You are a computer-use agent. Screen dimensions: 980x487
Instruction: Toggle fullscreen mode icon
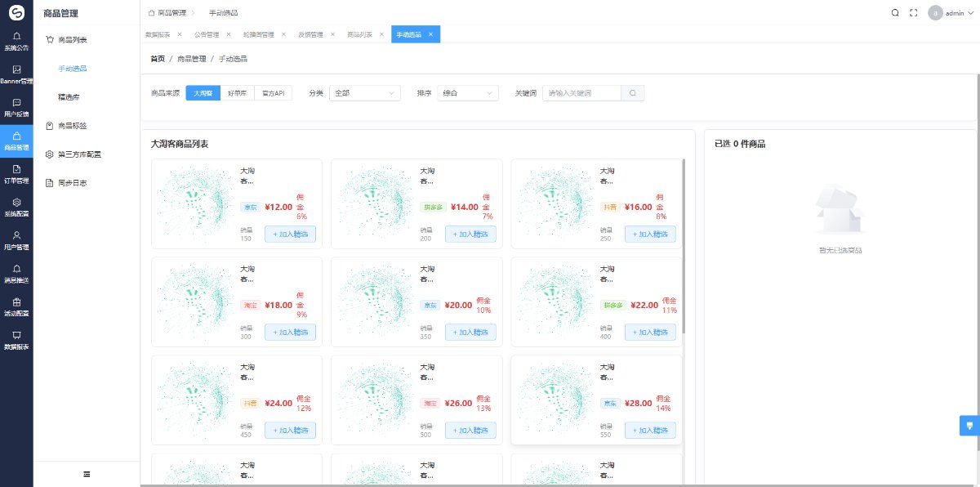(x=914, y=13)
